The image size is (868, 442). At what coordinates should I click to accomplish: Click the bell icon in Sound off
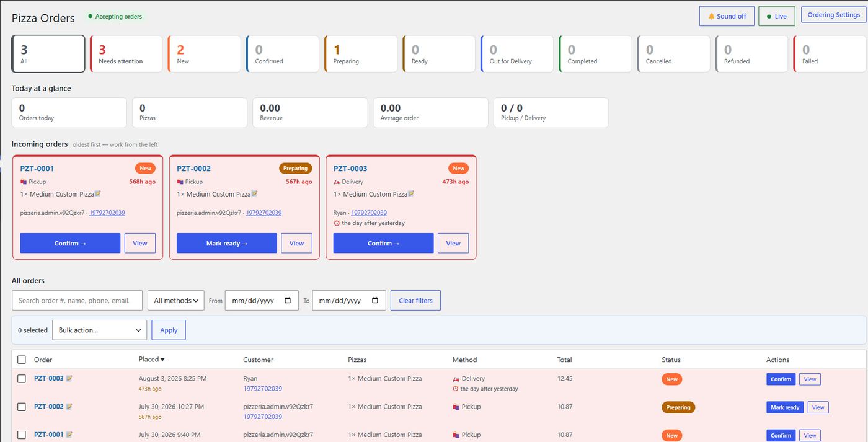[711, 16]
